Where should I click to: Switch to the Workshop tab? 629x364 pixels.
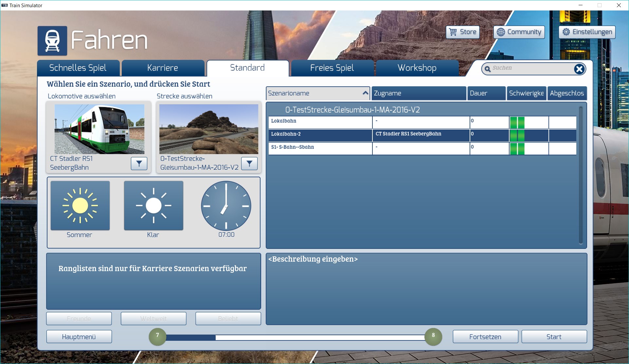(417, 68)
